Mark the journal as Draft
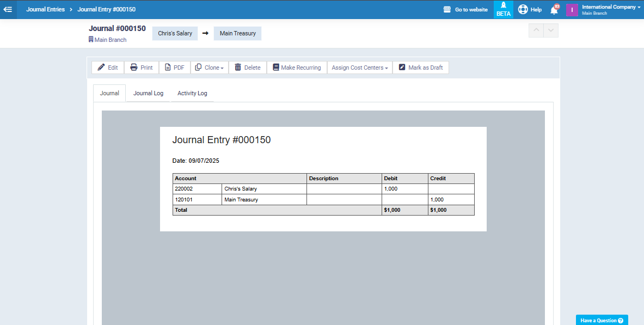The image size is (644, 325). (420, 68)
